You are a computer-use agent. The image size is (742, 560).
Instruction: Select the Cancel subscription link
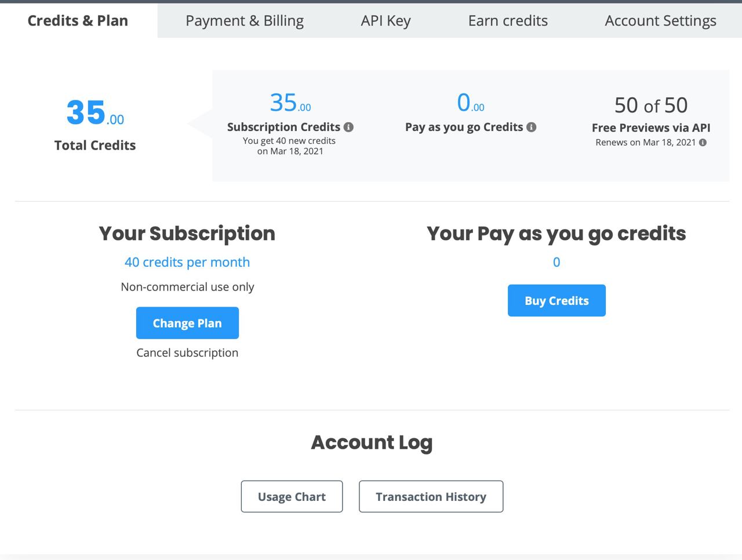[x=187, y=352]
